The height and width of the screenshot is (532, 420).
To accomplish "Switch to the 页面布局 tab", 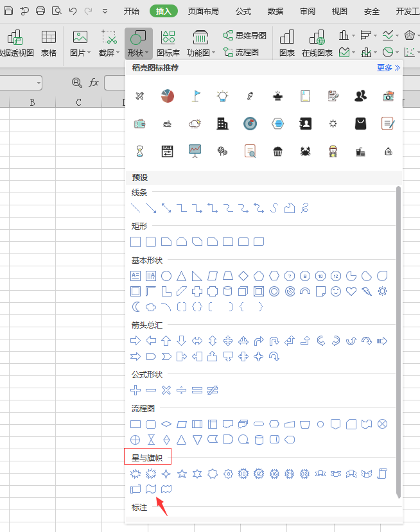I will coord(203,11).
